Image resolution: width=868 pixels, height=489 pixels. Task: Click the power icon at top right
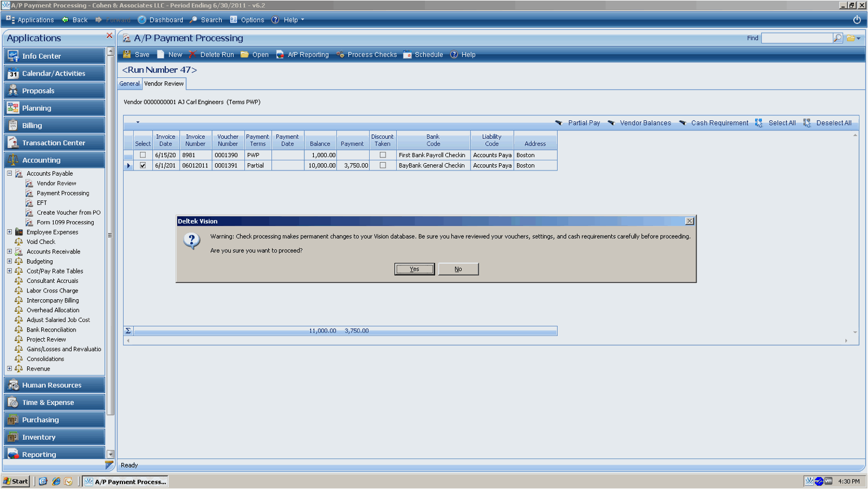857,20
